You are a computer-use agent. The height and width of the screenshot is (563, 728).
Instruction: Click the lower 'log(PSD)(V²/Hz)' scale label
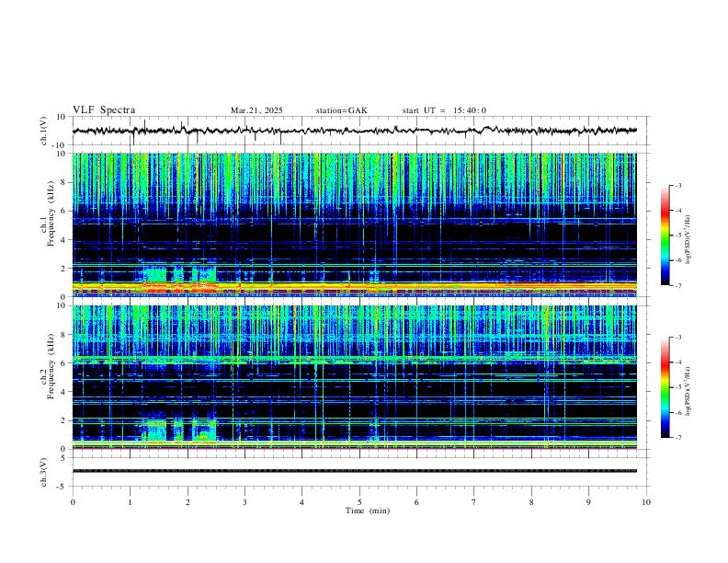click(x=688, y=391)
